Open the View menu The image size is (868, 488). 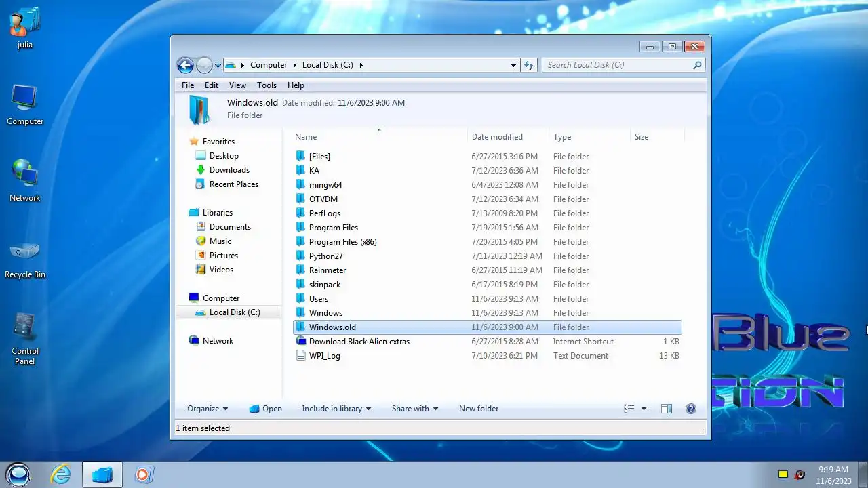click(237, 85)
